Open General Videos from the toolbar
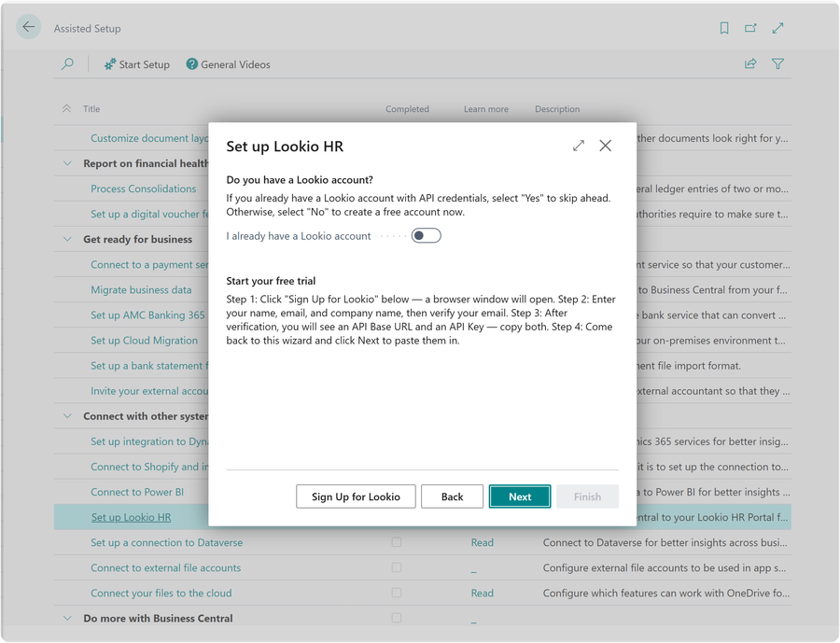 (x=229, y=63)
